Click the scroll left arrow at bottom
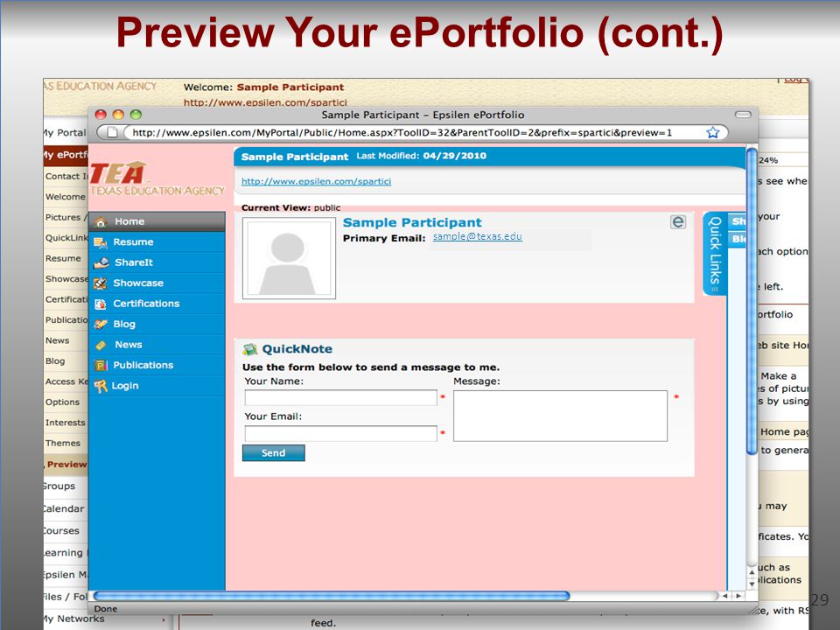Image resolution: width=840 pixels, height=630 pixels. point(725,596)
